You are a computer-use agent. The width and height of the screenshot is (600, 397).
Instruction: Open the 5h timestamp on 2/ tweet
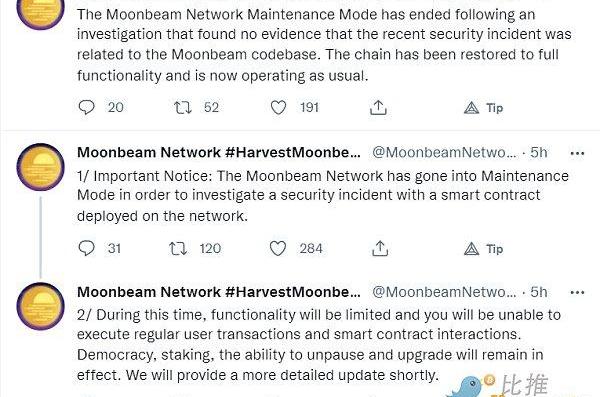click(538, 292)
